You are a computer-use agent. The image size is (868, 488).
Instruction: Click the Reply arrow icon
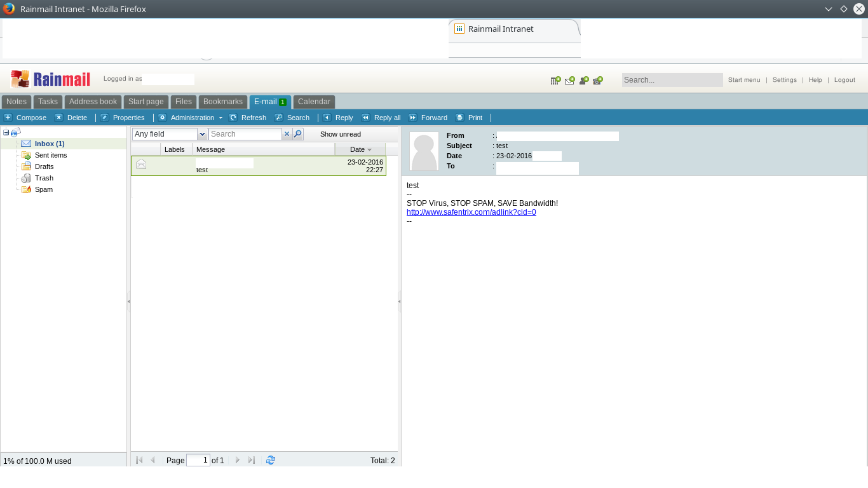click(327, 118)
